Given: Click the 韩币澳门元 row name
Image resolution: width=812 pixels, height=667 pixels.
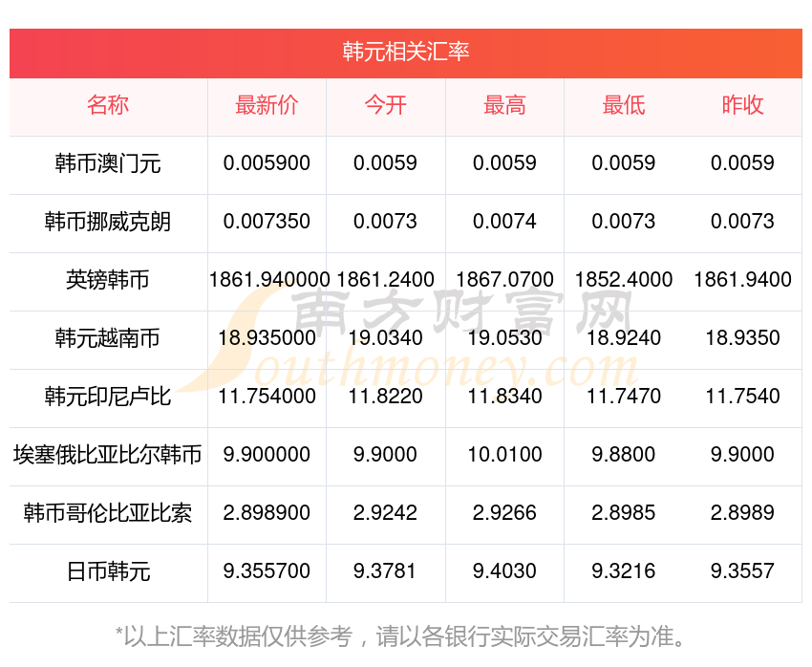Looking at the screenshot, I should pos(108,163).
